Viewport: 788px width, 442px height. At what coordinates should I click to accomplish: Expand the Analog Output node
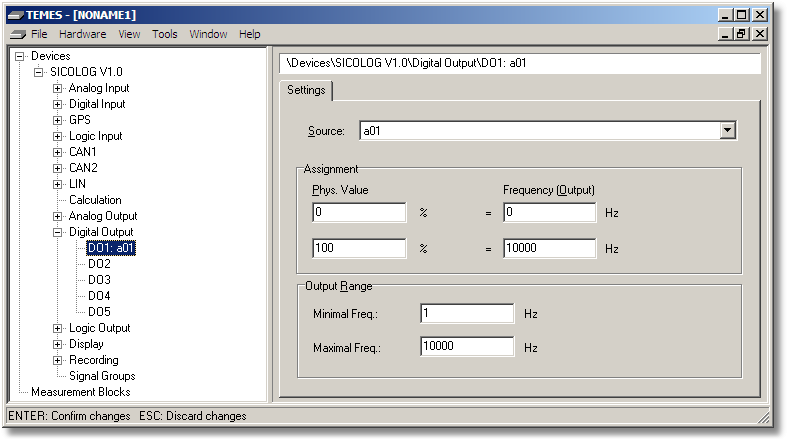[x=58, y=216]
